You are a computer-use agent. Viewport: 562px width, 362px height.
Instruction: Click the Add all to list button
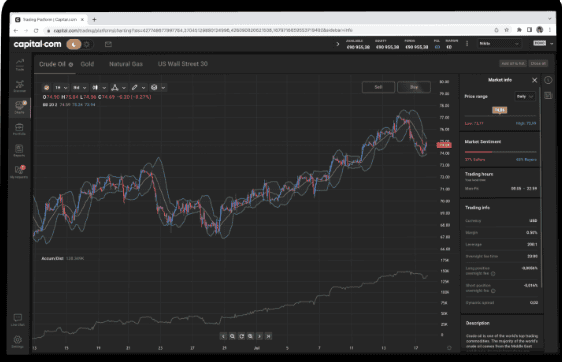point(513,63)
